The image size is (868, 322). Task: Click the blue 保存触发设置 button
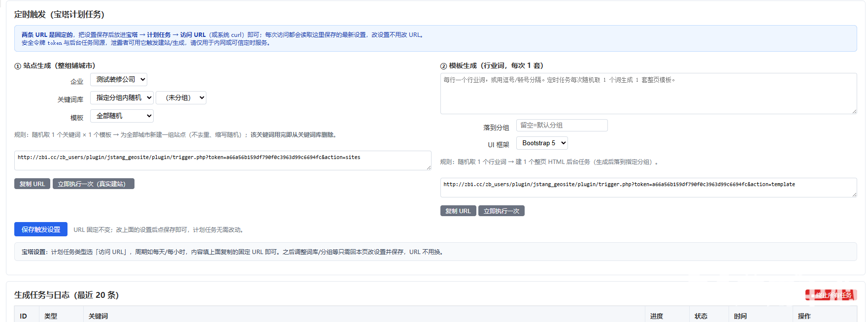(x=41, y=229)
